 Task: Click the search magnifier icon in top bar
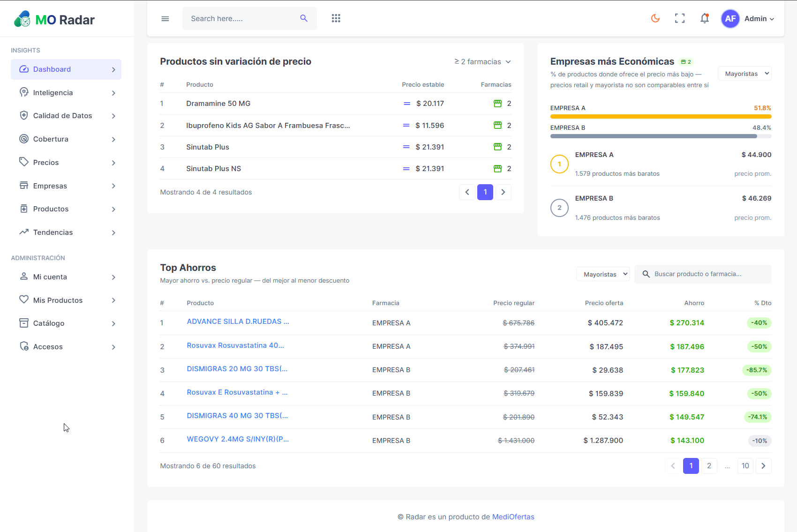point(304,18)
